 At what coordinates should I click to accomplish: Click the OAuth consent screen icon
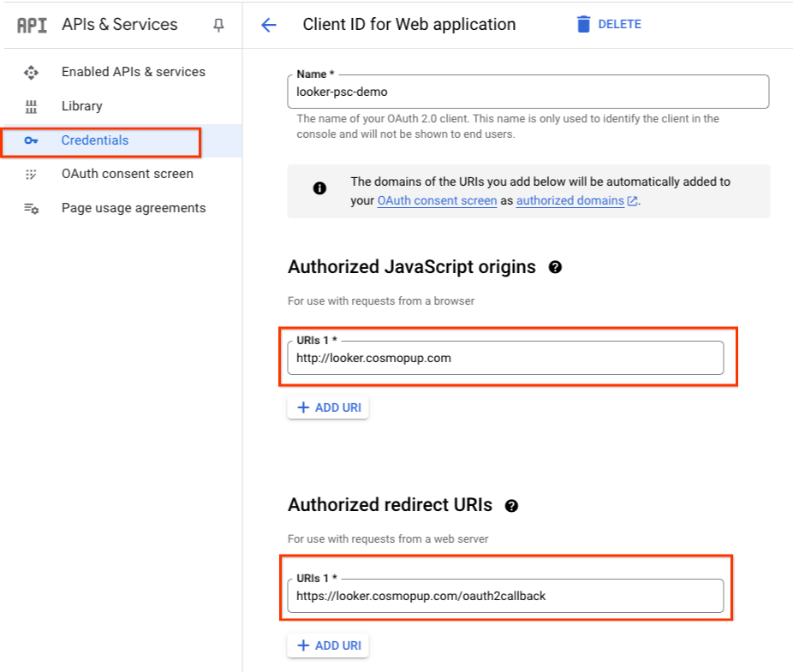pyautogui.click(x=32, y=174)
